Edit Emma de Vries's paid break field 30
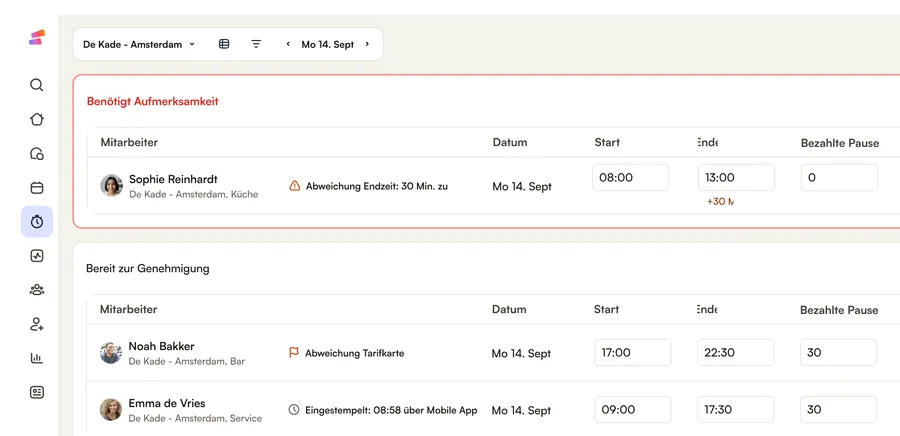The width and height of the screenshot is (900, 436). [839, 410]
